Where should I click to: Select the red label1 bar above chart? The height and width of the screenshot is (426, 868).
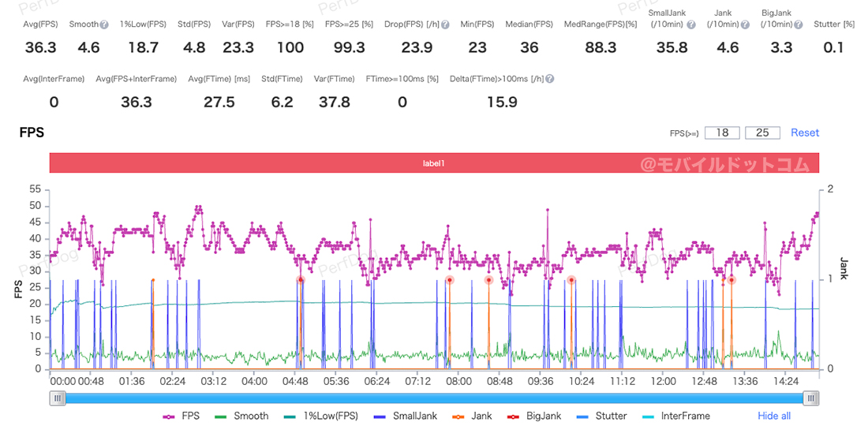point(434,163)
